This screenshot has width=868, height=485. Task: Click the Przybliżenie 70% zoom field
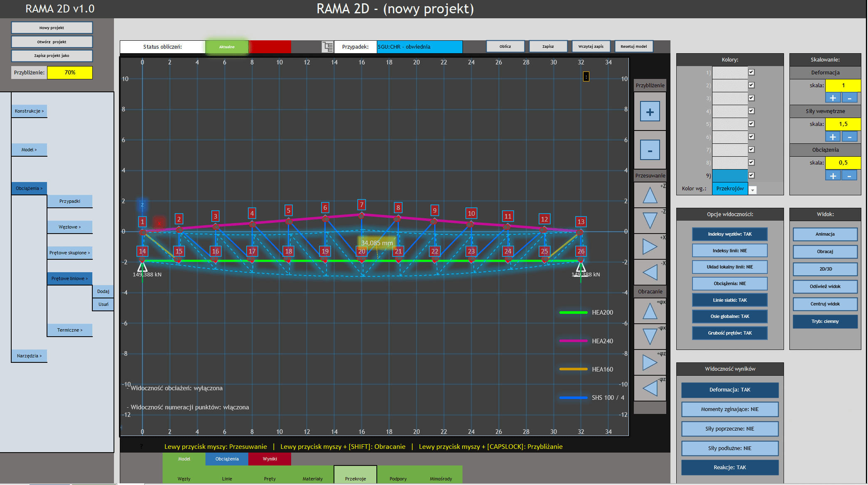[70, 72]
